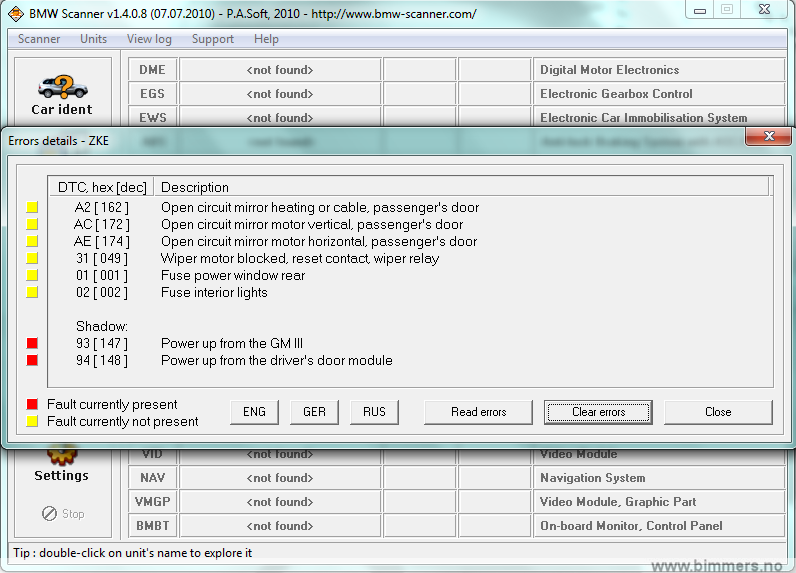Click red marker beside 94 [148] error

[x=33, y=361]
